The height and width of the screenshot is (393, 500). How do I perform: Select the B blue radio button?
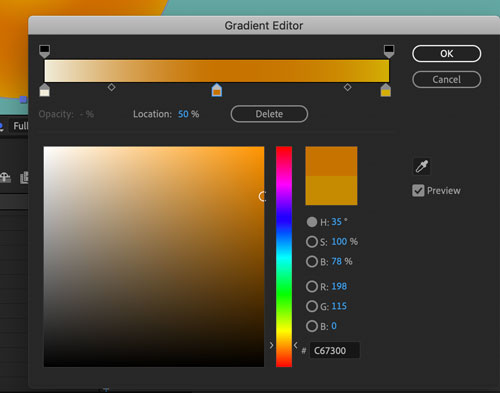click(x=312, y=326)
